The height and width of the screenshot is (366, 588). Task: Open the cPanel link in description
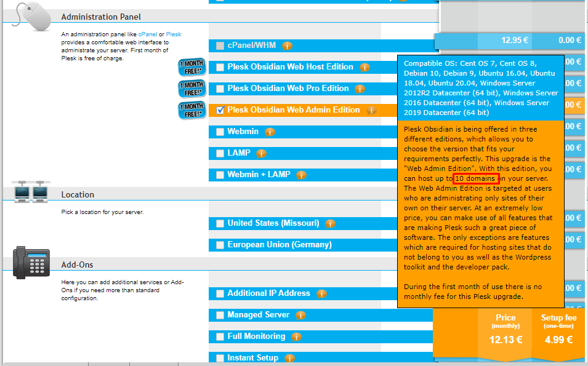click(148, 34)
